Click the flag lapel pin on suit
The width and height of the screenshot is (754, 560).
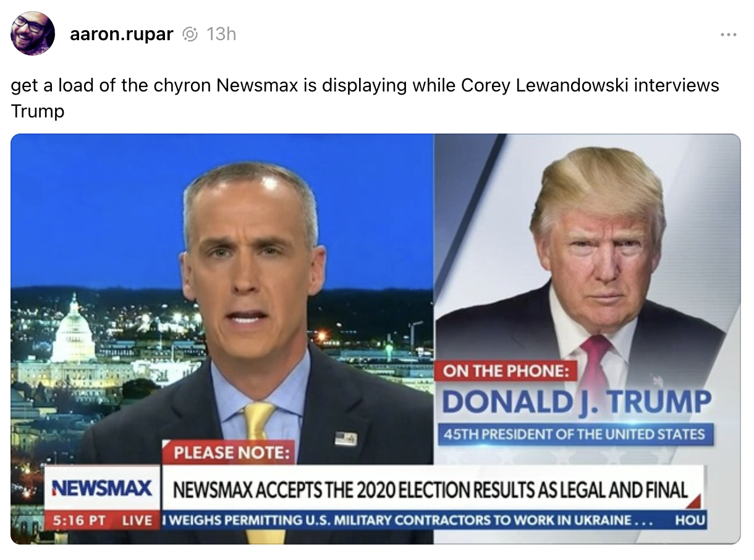[x=345, y=439]
